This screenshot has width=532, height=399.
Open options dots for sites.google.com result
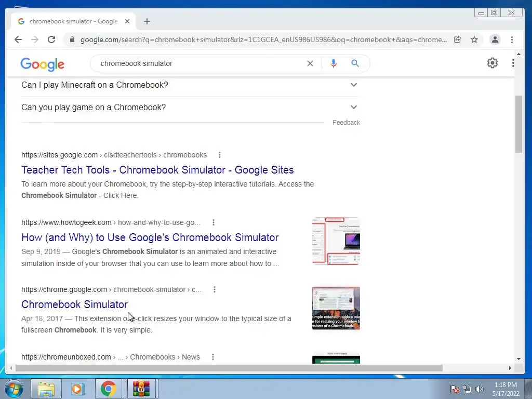tap(220, 155)
